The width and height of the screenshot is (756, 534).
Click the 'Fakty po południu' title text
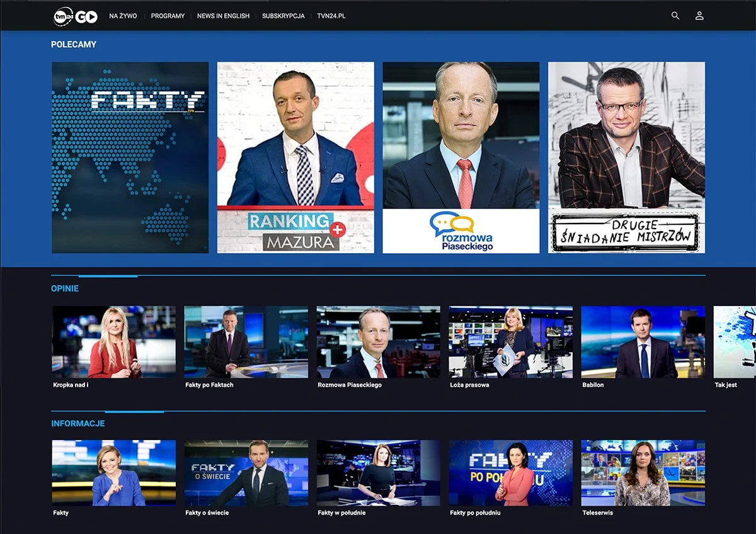pyautogui.click(x=475, y=513)
